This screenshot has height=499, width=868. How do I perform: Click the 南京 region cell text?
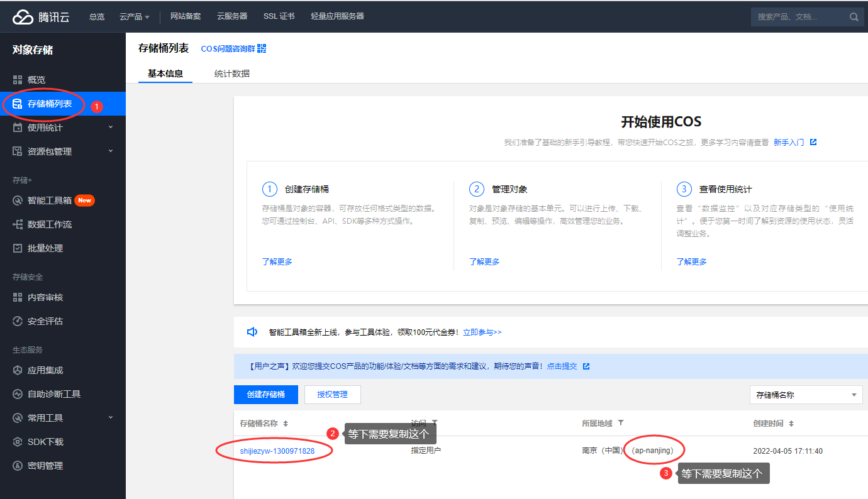603,451
